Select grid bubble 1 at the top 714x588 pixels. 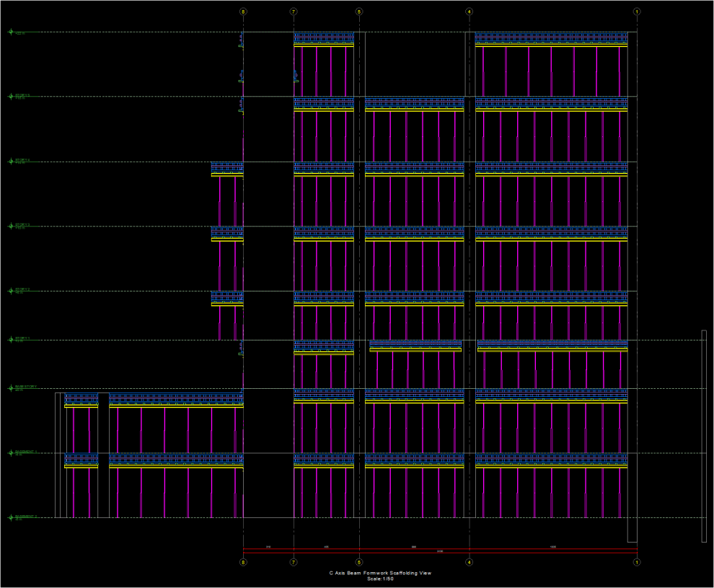click(637, 12)
